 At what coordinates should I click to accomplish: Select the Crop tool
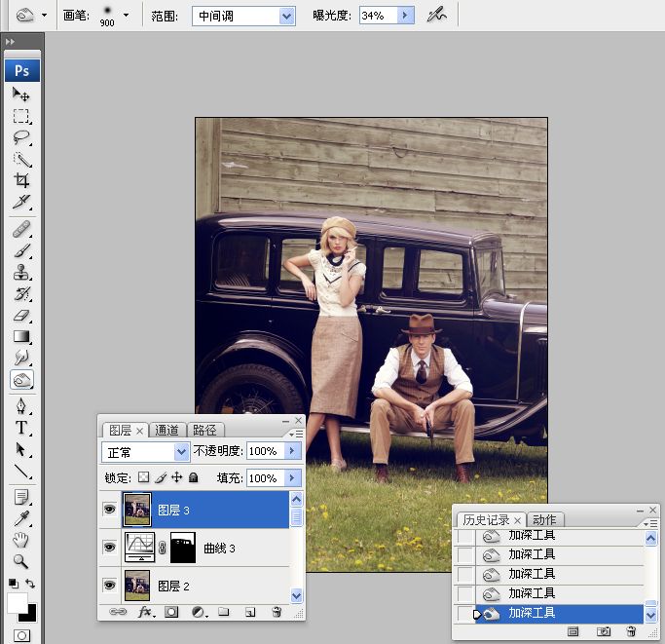pos(21,180)
